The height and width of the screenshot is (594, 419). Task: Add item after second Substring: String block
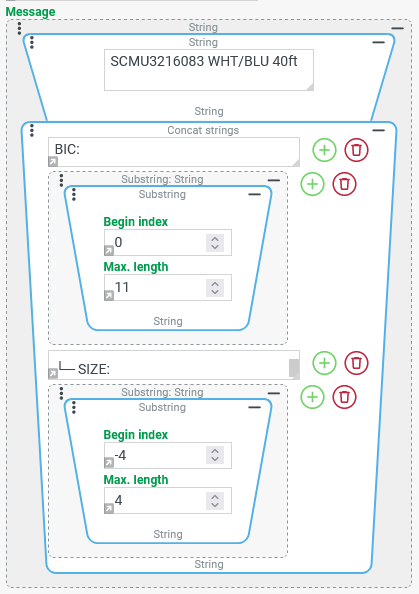pos(313,397)
